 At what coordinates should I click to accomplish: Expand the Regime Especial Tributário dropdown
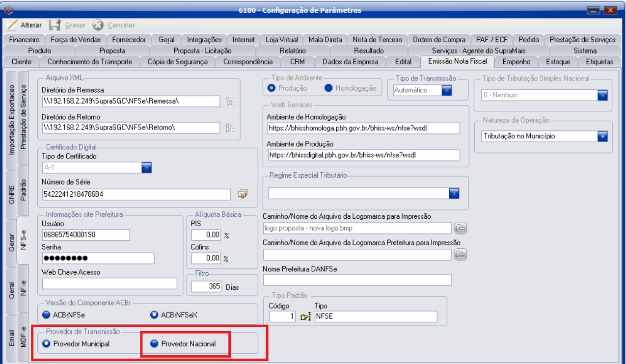click(x=454, y=193)
